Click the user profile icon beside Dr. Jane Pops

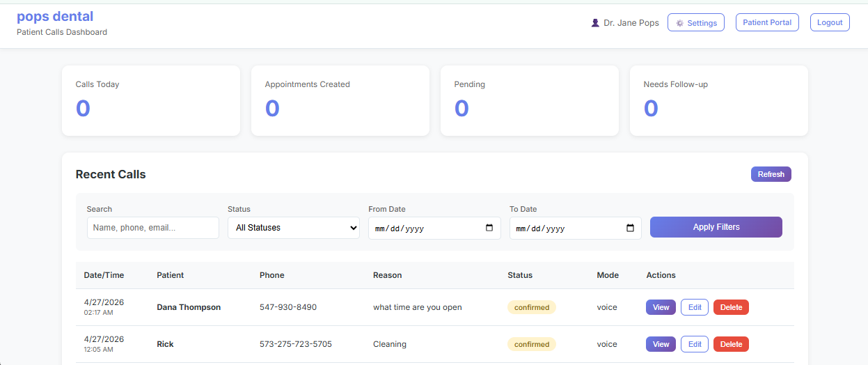[x=595, y=23]
